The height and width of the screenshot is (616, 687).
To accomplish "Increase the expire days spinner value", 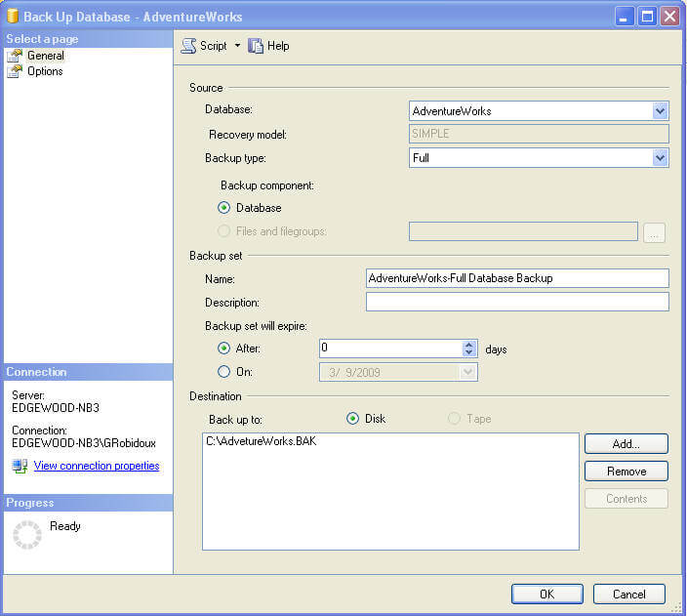I will (x=469, y=345).
